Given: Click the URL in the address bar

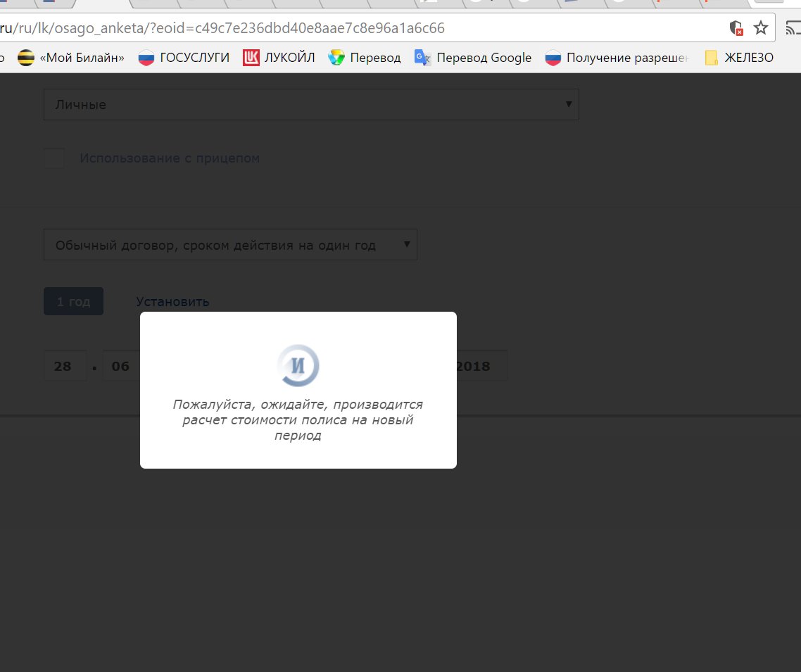Looking at the screenshot, I should point(225,28).
